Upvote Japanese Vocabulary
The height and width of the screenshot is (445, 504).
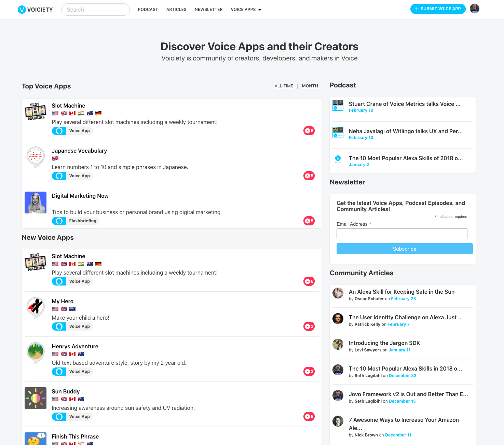tap(309, 176)
